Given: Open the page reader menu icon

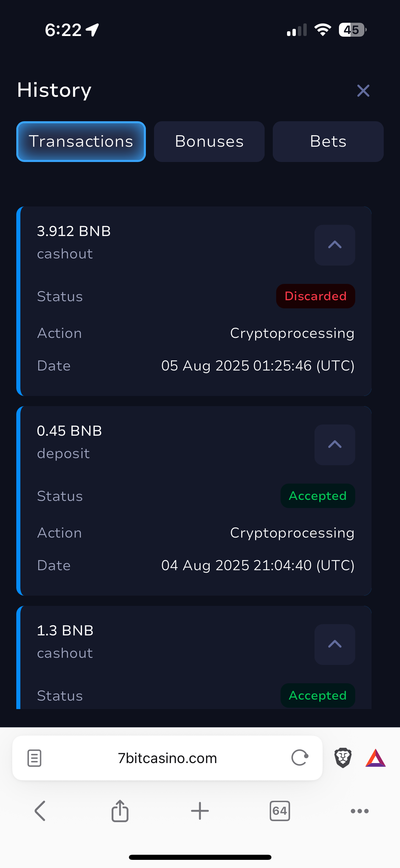Looking at the screenshot, I should tap(34, 758).
